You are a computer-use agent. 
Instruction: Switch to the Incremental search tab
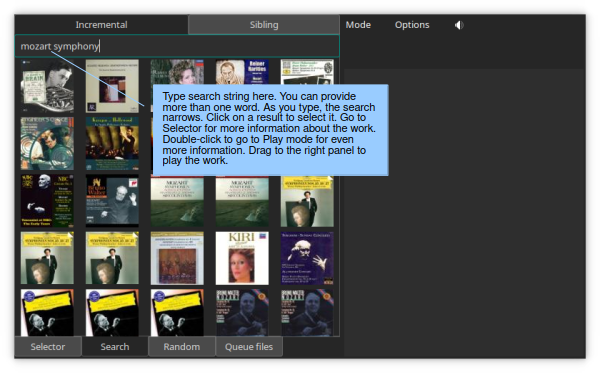point(101,25)
